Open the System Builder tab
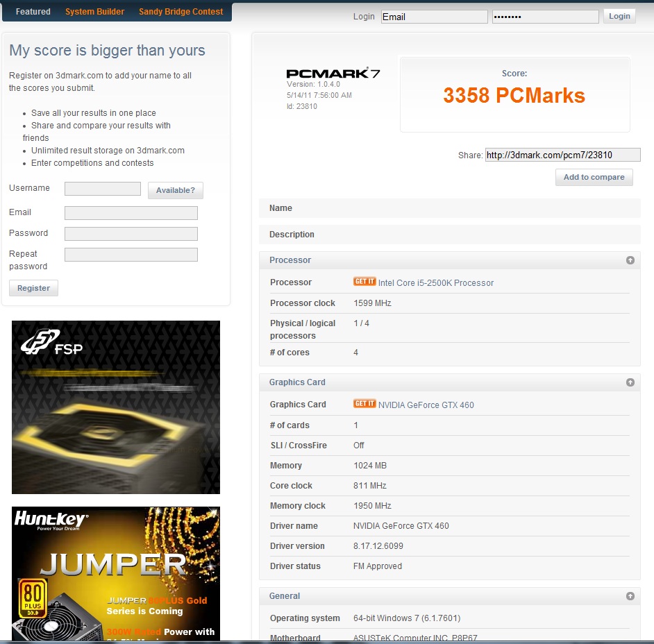The height and width of the screenshot is (644, 654). (x=94, y=12)
